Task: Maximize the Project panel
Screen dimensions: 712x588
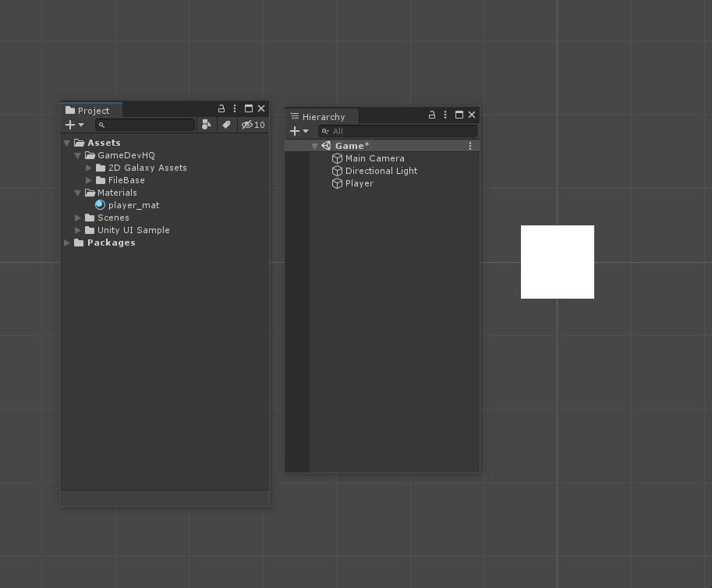Action: pos(249,108)
